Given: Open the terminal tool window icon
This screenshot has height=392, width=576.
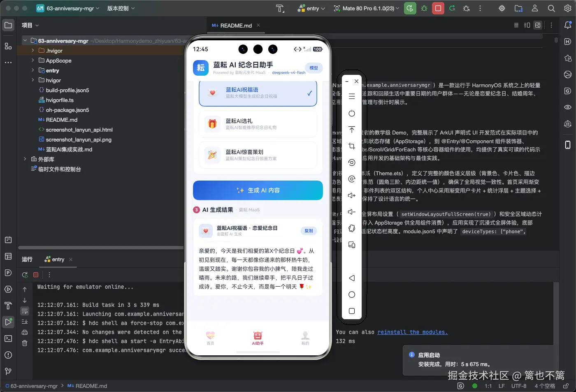Looking at the screenshot, I should pyautogui.click(x=8, y=339).
